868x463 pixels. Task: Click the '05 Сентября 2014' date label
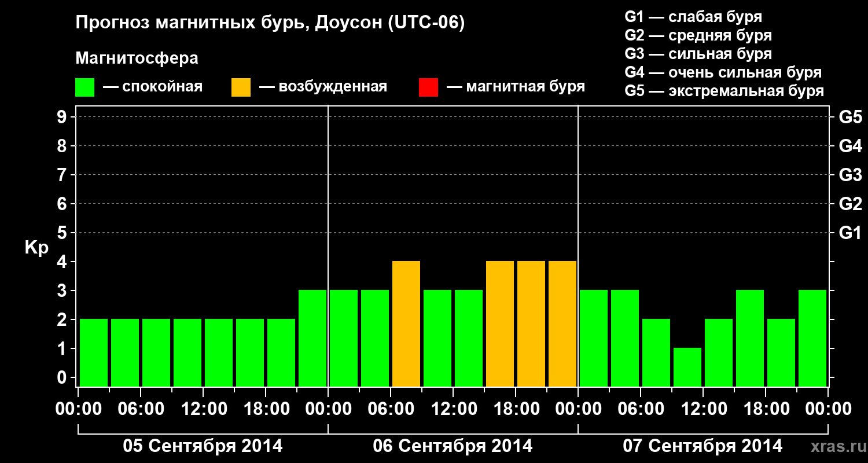click(x=203, y=446)
